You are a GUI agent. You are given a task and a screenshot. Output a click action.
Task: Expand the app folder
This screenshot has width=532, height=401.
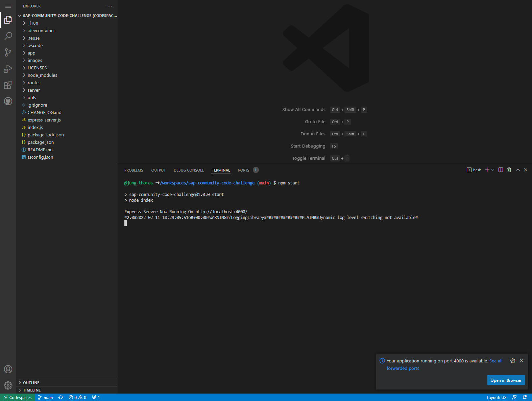(67, 53)
